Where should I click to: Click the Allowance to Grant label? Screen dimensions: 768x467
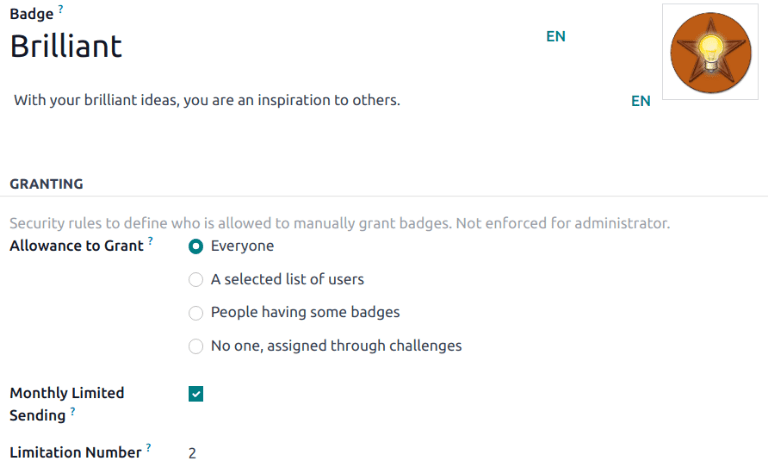(76, 246)
